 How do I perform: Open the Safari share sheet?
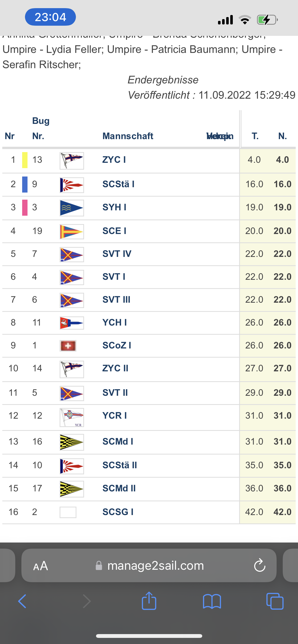coord(149,601)
